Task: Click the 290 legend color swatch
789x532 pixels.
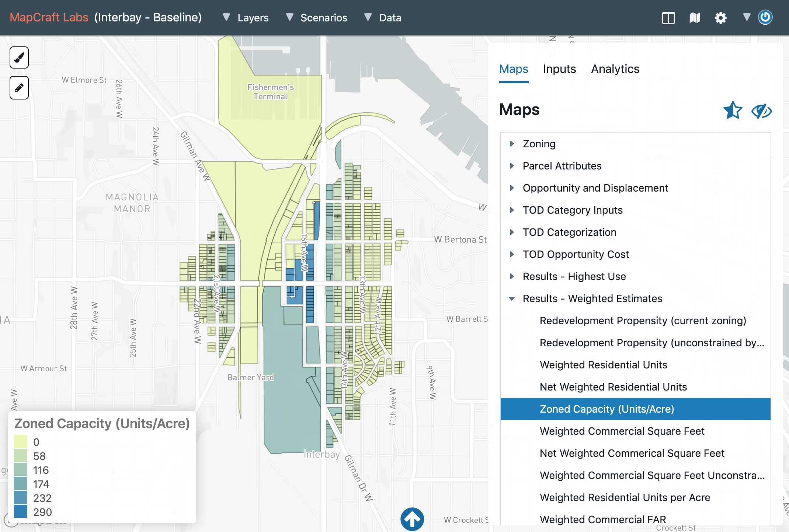Action: pyautogui.click(x=21, y=512)
